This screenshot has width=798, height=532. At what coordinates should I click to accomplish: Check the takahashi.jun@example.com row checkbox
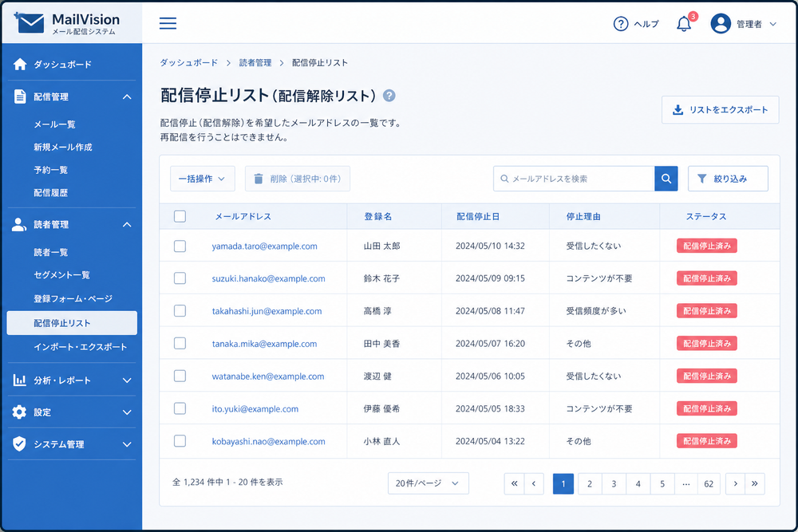pyautogui.click(x=180, y=311)
